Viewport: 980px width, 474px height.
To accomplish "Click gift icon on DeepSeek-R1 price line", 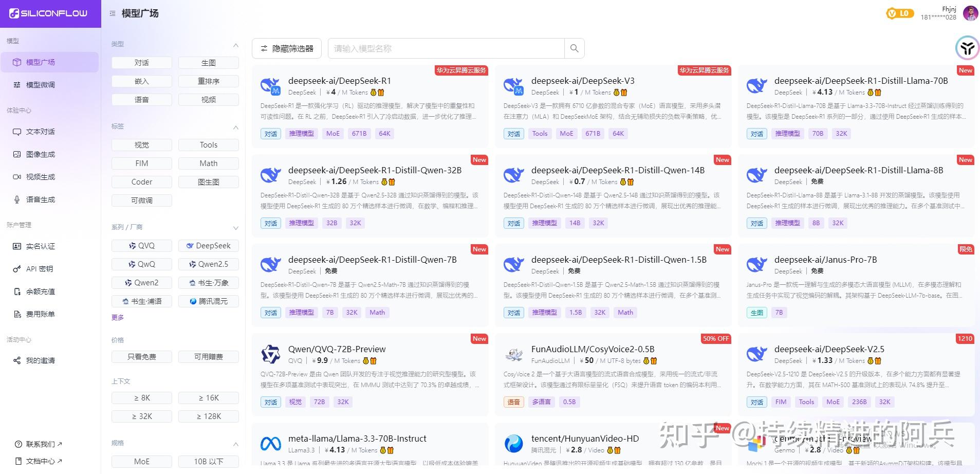I will [381, 93].
